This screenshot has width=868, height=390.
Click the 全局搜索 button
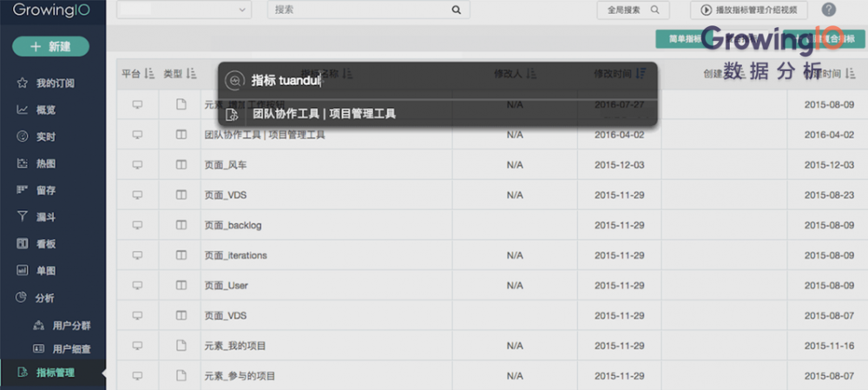tap(634, 10)
